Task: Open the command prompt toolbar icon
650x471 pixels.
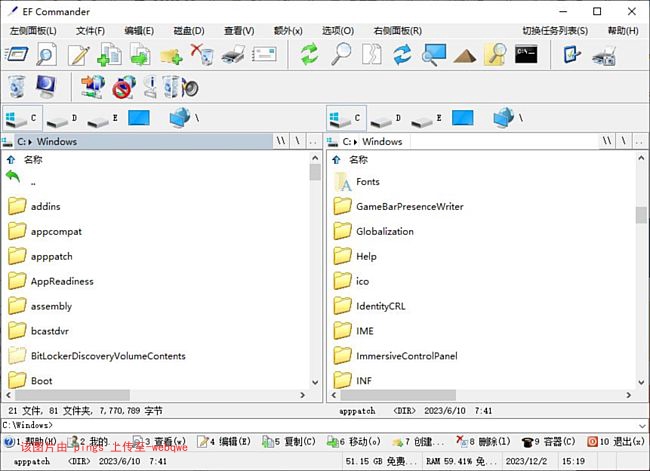Action: tap(526, 54)
